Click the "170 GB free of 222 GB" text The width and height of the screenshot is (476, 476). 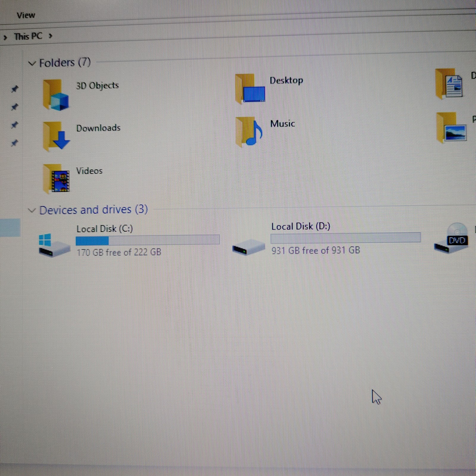point(119,252)
